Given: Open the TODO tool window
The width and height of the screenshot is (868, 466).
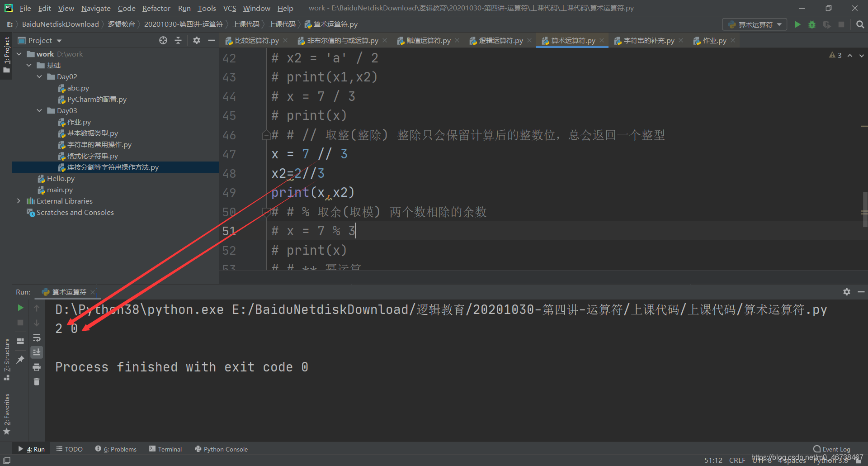Looking at the screenshot, I should [x=69, y=449].
